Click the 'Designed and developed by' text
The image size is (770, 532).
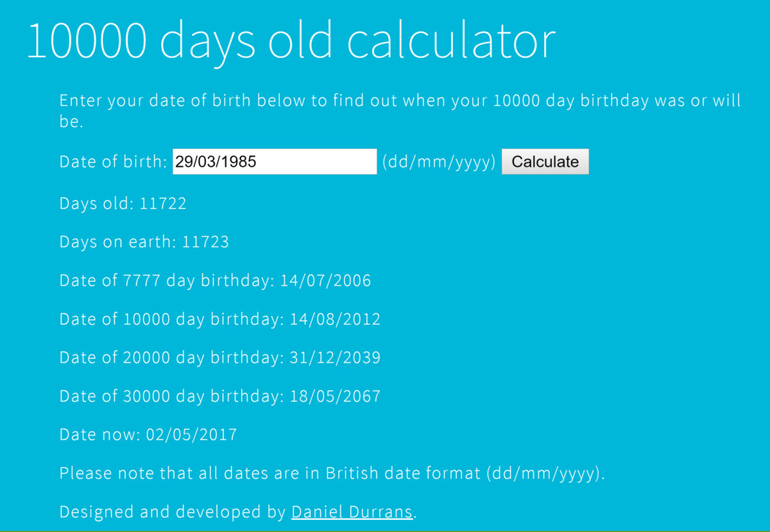[173, 512]
